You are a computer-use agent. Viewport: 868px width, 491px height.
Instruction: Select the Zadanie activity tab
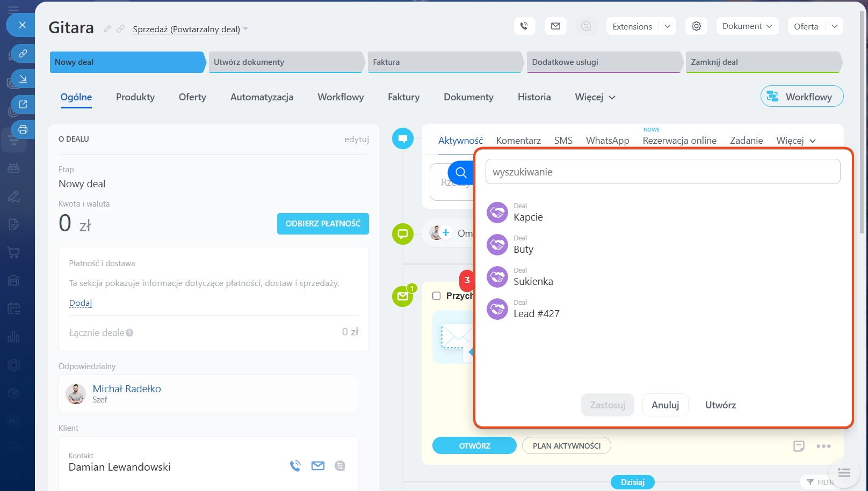746,141
